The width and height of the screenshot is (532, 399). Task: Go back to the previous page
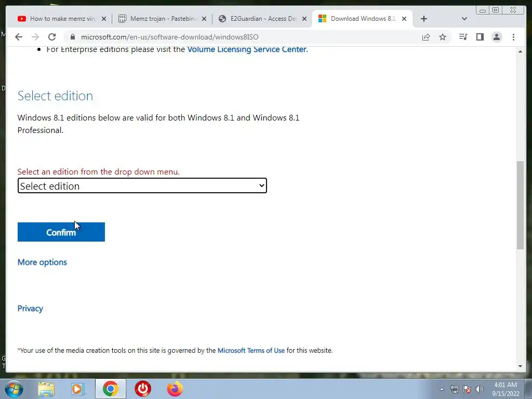19,37
